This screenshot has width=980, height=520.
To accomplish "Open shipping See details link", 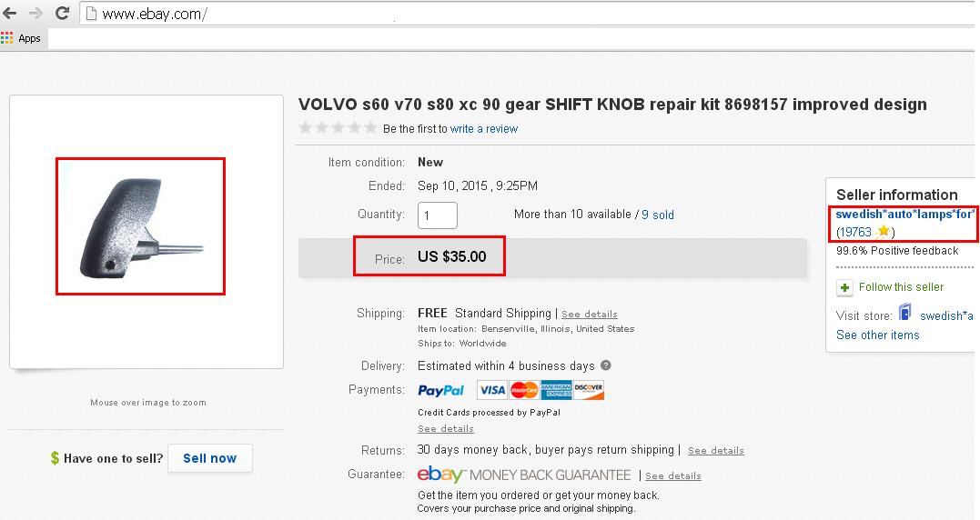I will pyautogui.click(x=590, y=314).
